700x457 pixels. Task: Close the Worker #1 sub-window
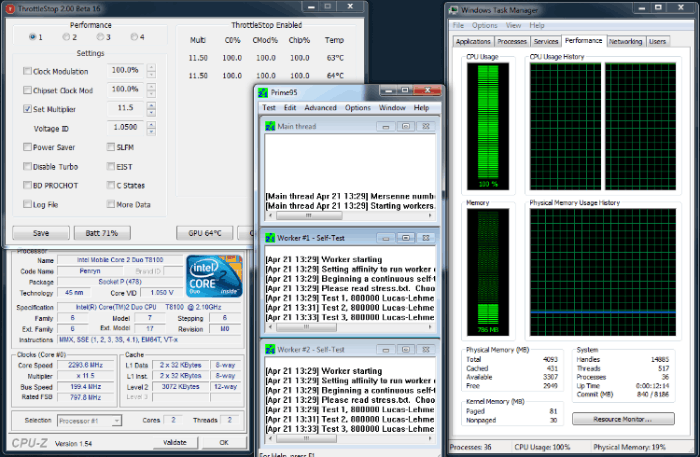[425, 238]
